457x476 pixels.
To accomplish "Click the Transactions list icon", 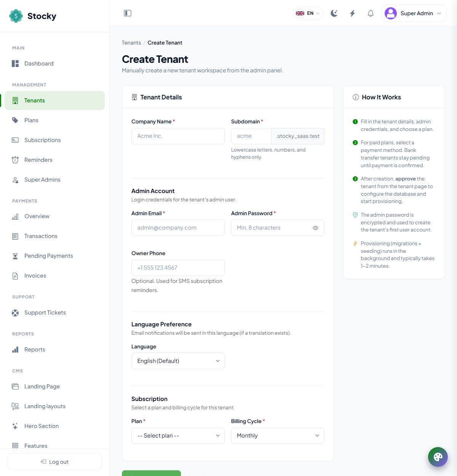I will click(15, 236).
